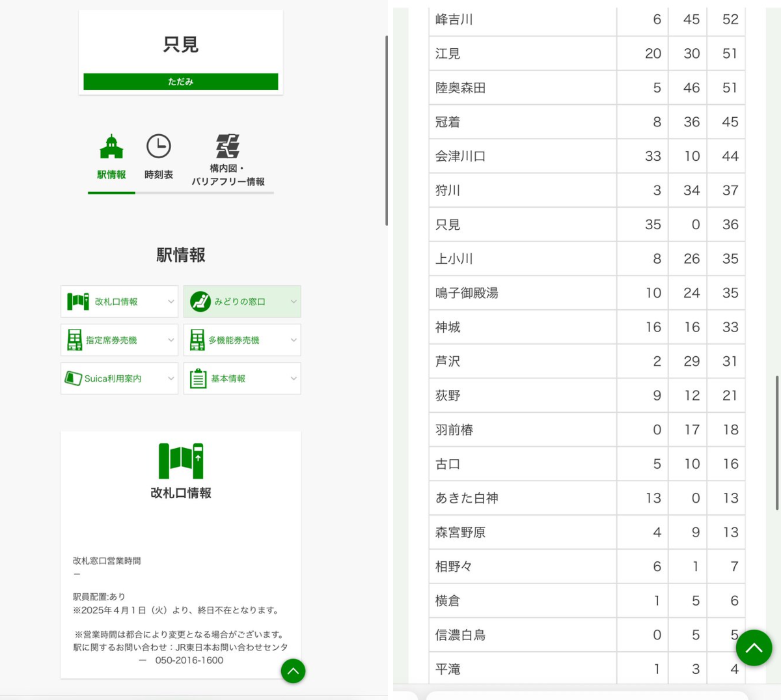Click the 信濃白鳥 station row

587,635
